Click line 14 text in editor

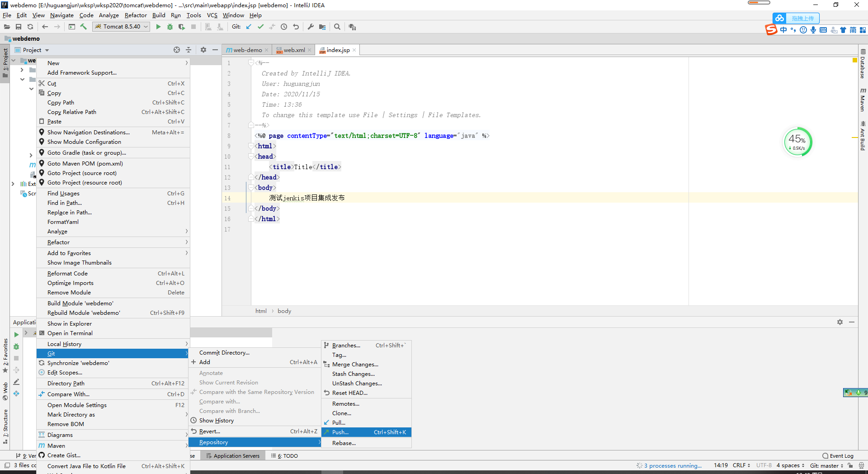(307, 198)
